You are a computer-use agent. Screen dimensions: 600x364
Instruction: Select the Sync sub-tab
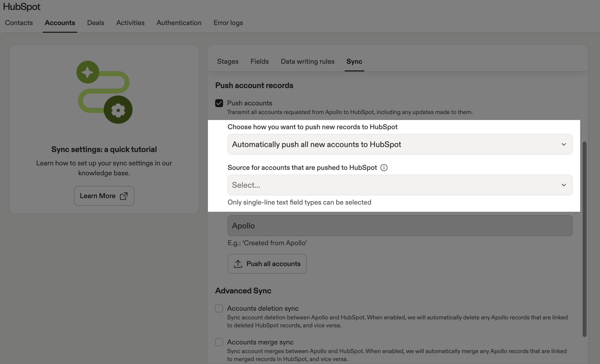(x=354, y=61)
